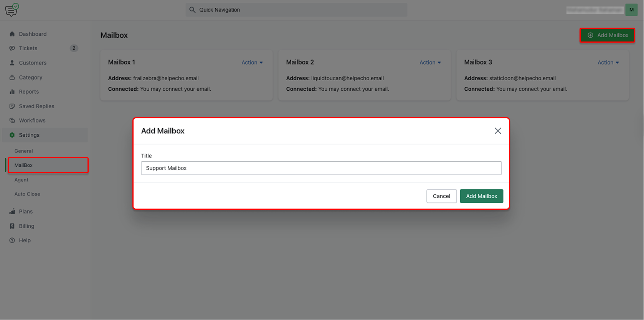Click the Settings gear icon

point(12,135)
